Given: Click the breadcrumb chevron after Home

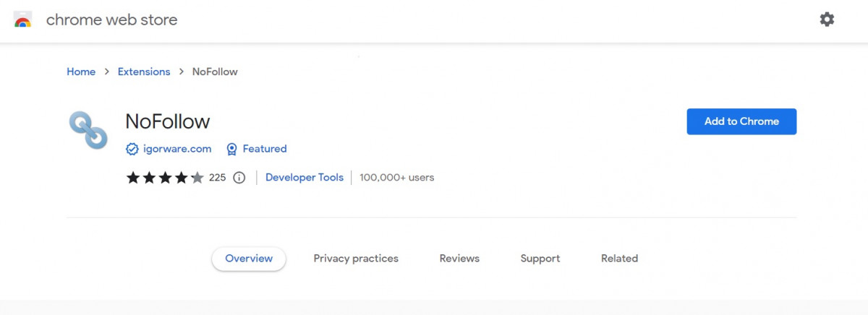Looking at the screenshot, I should click(x=106, y=72).
